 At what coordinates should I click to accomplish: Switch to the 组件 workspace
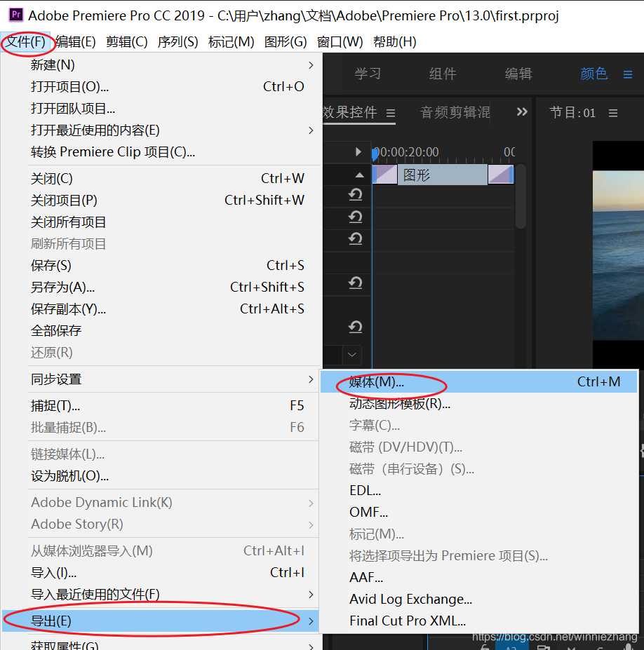click(443, 74)
